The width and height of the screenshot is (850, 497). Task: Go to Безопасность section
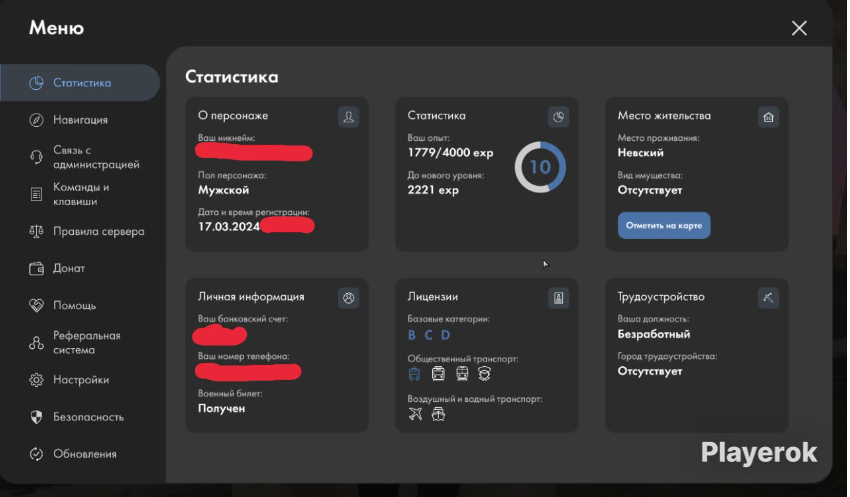coord(88,417)
